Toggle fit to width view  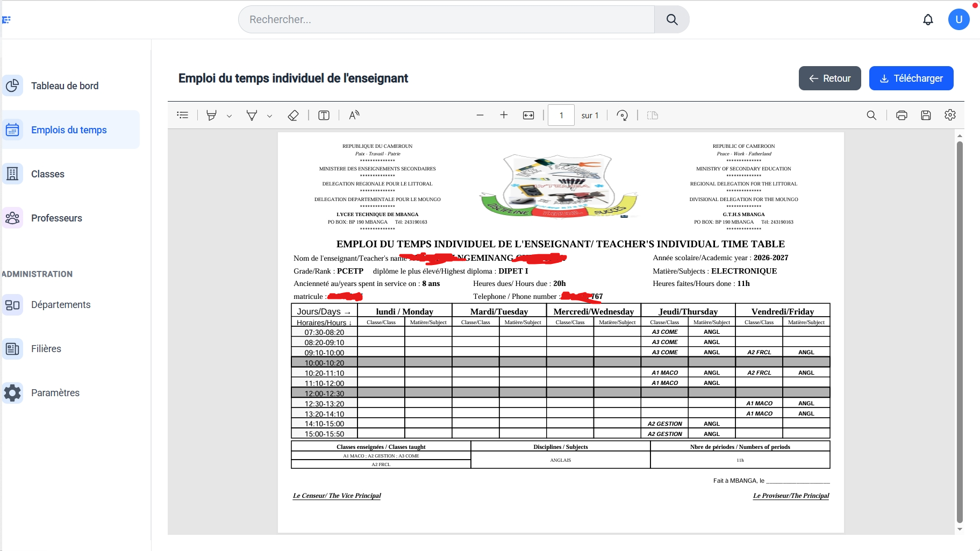click(528, 115)
